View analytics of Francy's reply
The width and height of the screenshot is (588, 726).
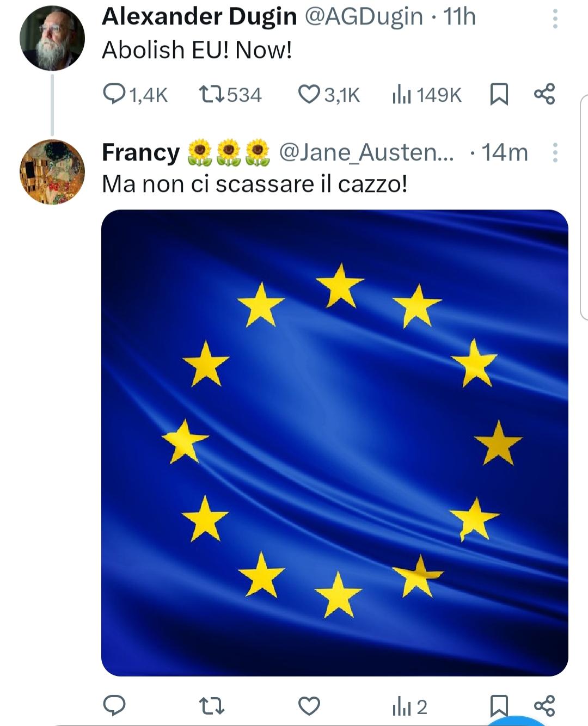pos(409,707)
